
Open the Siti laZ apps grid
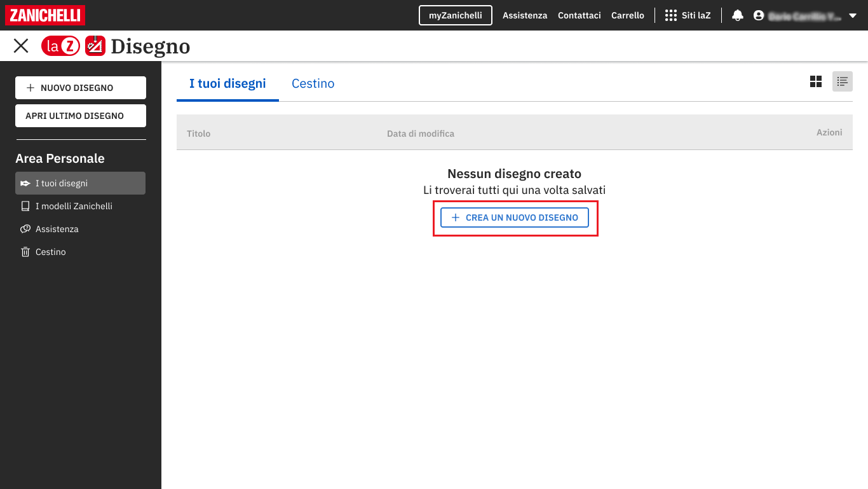click(688, 15)
